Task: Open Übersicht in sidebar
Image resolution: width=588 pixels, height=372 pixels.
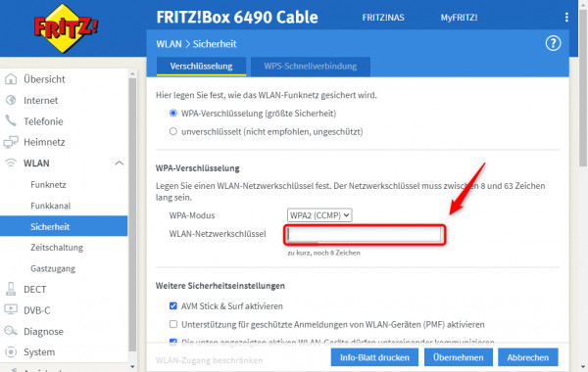Action: pos(44,79)
